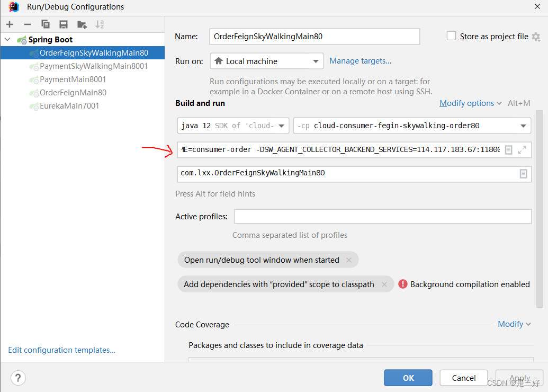Image resolution: width=548 pixels, height=392 pixels.
Task: Expand Code Coverage Modify menu
Action: pos(514,324)
